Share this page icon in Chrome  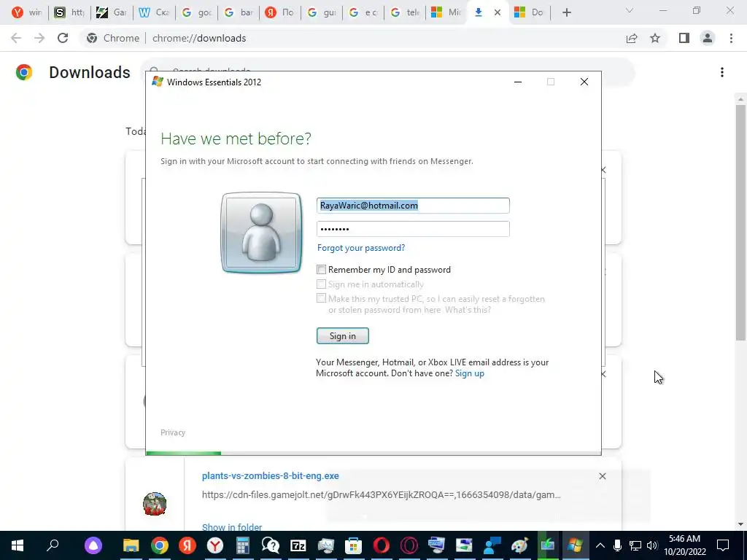632,38
